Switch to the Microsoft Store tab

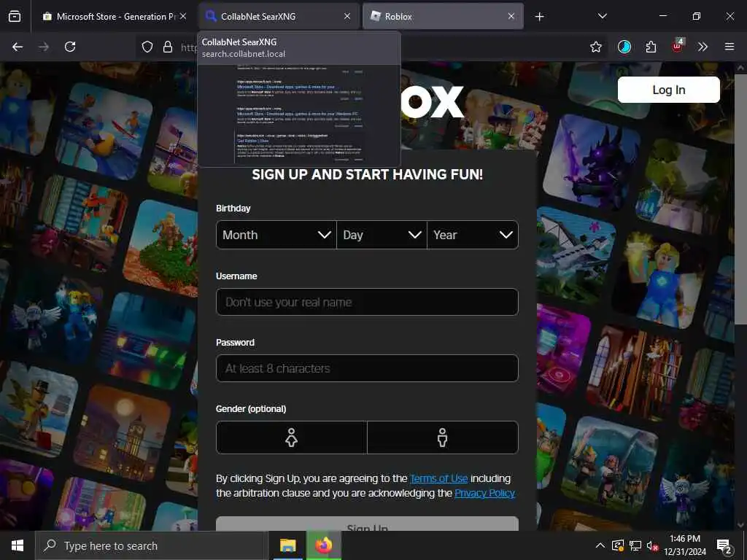tap(109, 16)
